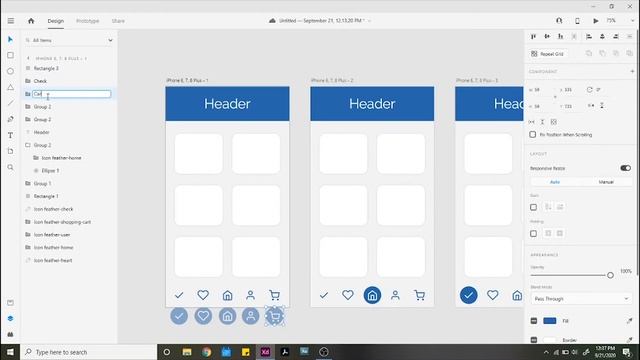640x360 pixels.
Task: Add component with plus icon
Action: (632, 71)
